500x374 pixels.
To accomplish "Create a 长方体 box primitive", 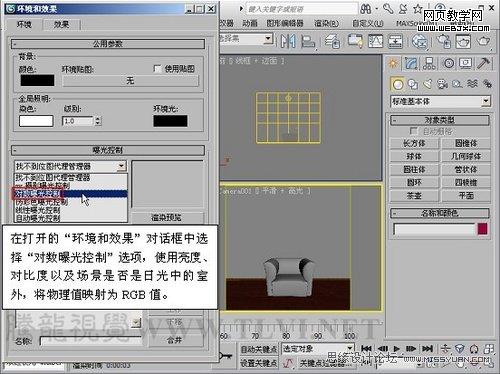I will tap(414, 143).
